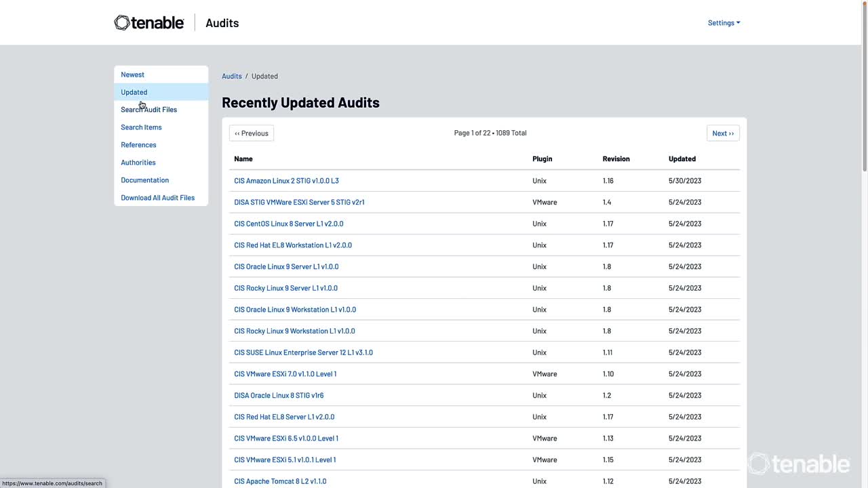Screen dimensions: 868x488
Task: Go to the Next page of audits
Action: [x=722, y=134]
